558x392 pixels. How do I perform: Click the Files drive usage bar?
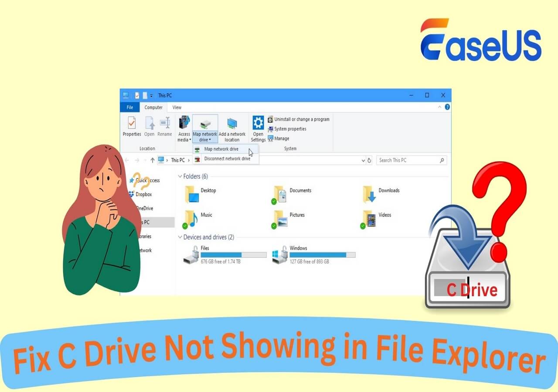[234, 255]
